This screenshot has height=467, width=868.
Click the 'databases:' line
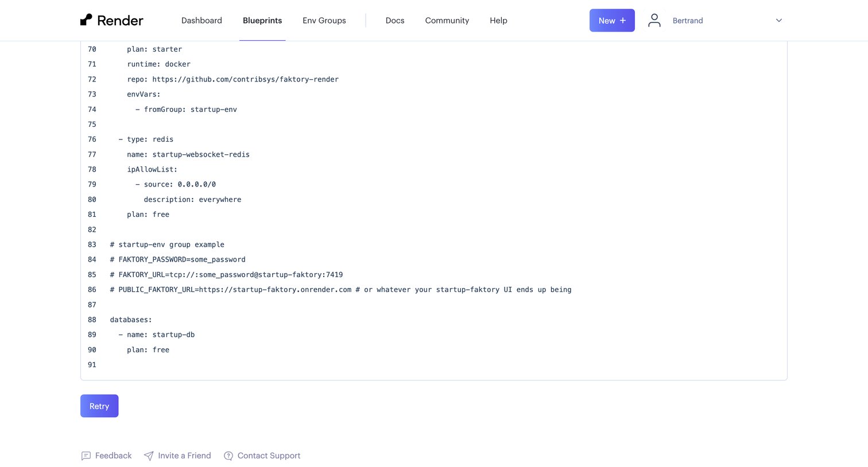coord(131,320)
